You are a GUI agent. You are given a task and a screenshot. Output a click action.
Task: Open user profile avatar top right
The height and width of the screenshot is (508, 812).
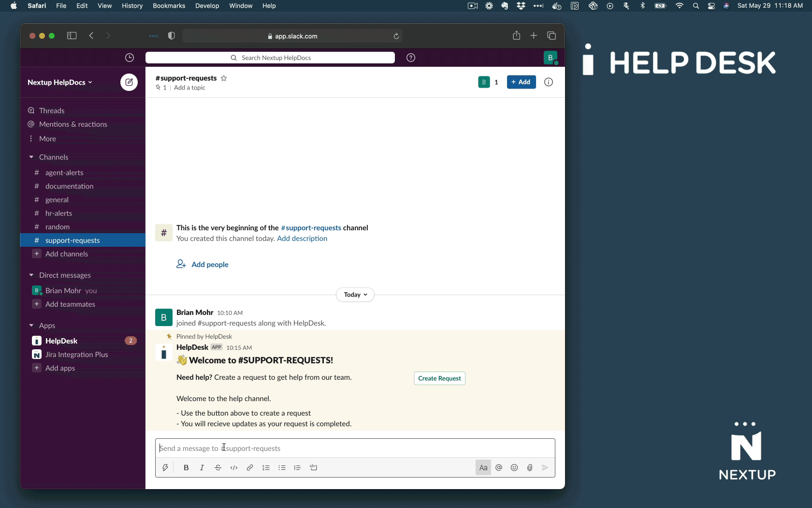550,58
